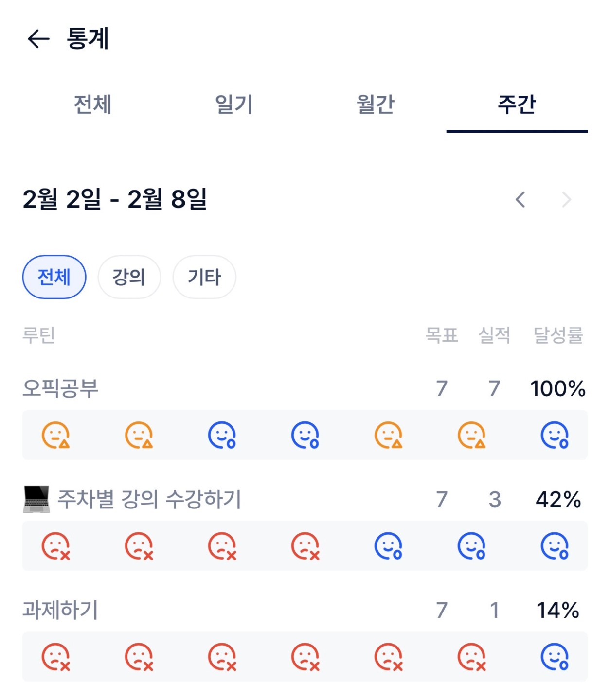
Task: Select the 주간 tab
Action: point(517,105)
